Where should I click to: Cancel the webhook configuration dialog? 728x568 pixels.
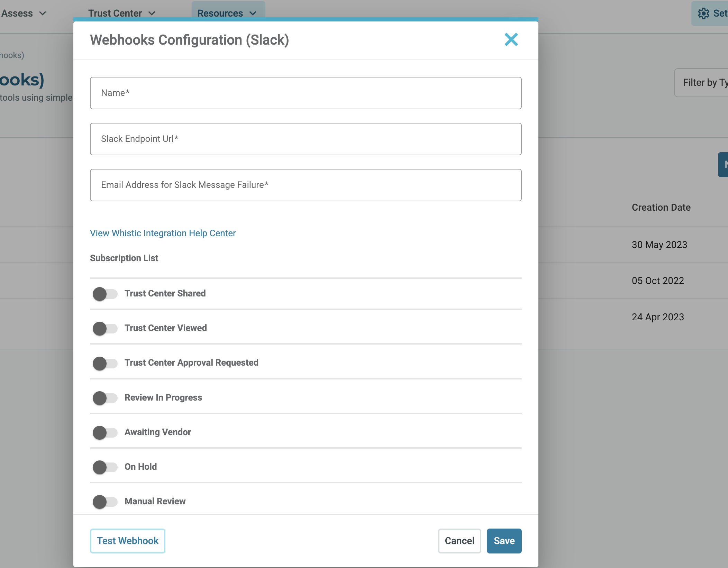[459, 541]
